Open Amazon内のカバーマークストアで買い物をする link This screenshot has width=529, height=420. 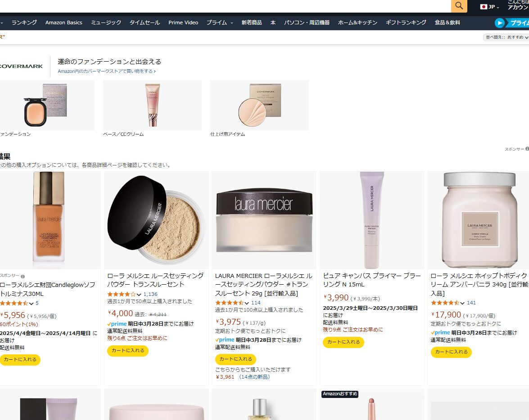pos(107,71)
